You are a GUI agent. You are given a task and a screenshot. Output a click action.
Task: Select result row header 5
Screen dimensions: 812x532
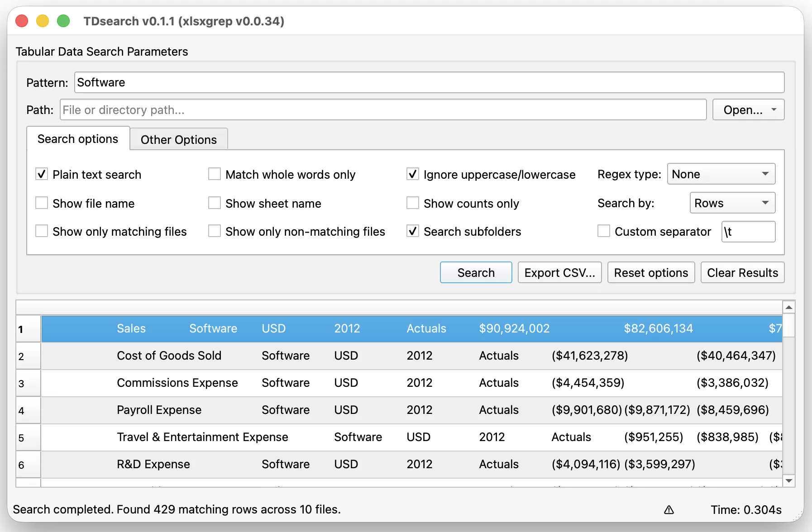(x=29, y=437)
